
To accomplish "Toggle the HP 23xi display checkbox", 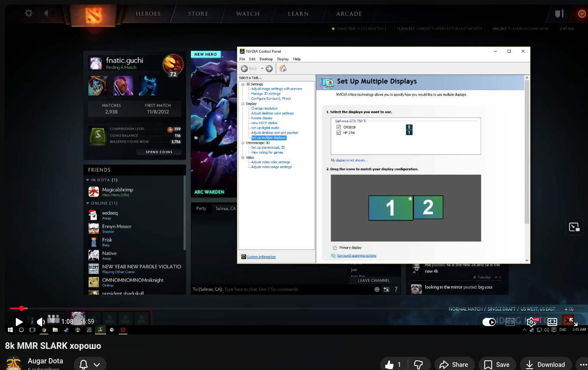I will [x=339, y=132].
